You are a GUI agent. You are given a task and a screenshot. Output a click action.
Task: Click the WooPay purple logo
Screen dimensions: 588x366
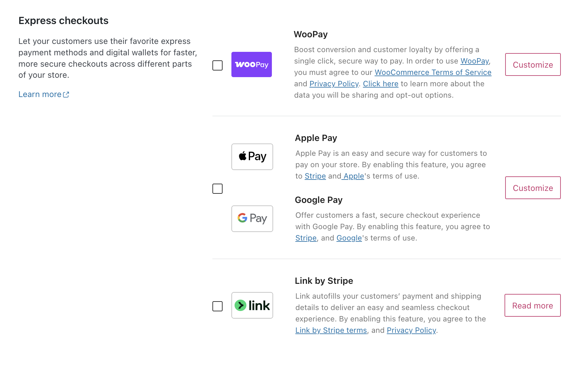coord(252,64)
